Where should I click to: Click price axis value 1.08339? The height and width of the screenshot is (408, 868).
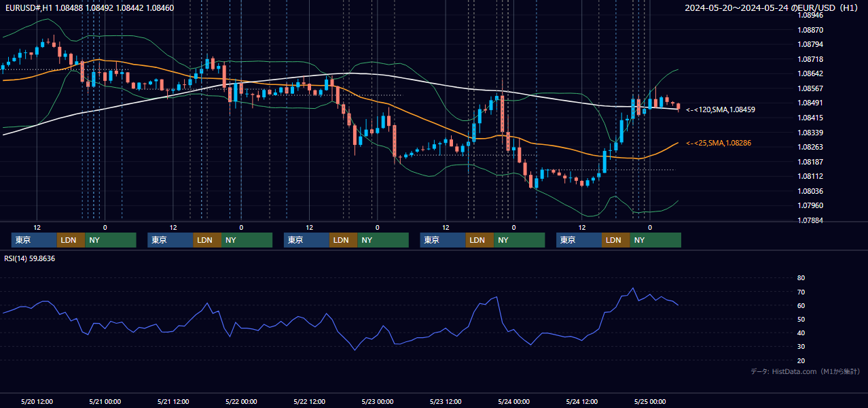tap(810, 133)
